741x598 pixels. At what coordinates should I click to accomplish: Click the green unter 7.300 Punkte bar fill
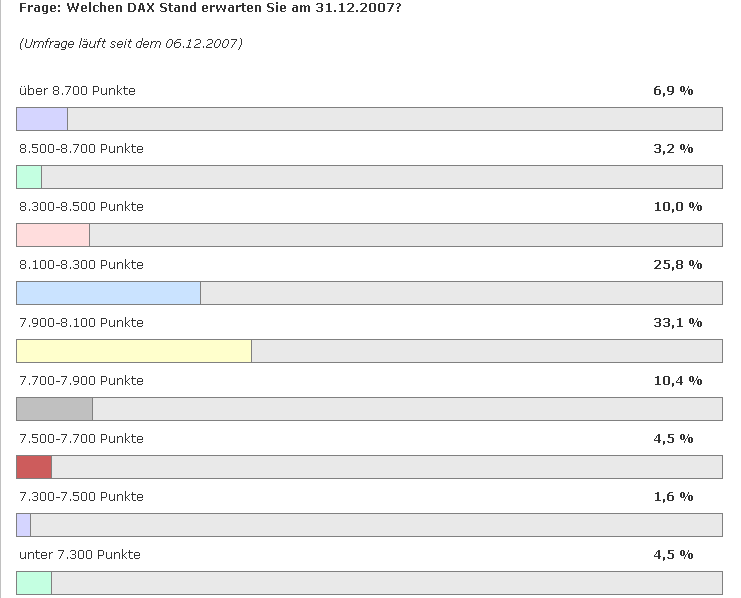[34, 583]
